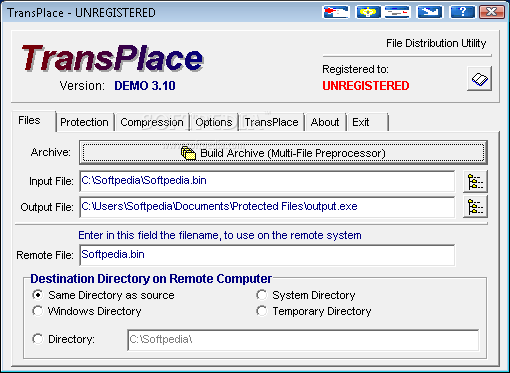Click the Remote File field with Softpedia.bin
Viewport: 510px width, 373px height.
tap(267, 255)
